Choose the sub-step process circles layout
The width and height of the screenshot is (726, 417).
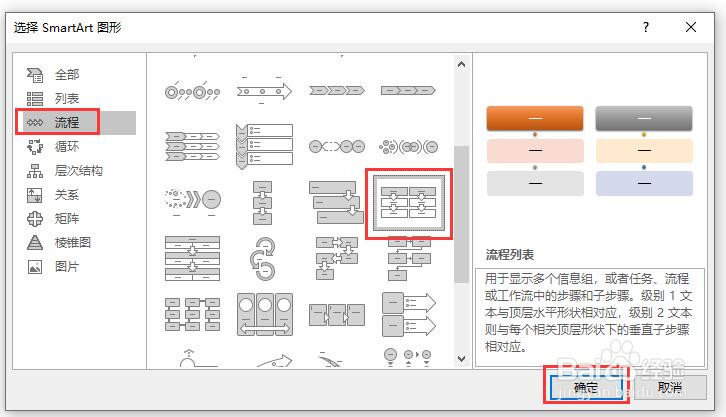tap(337, 147)
